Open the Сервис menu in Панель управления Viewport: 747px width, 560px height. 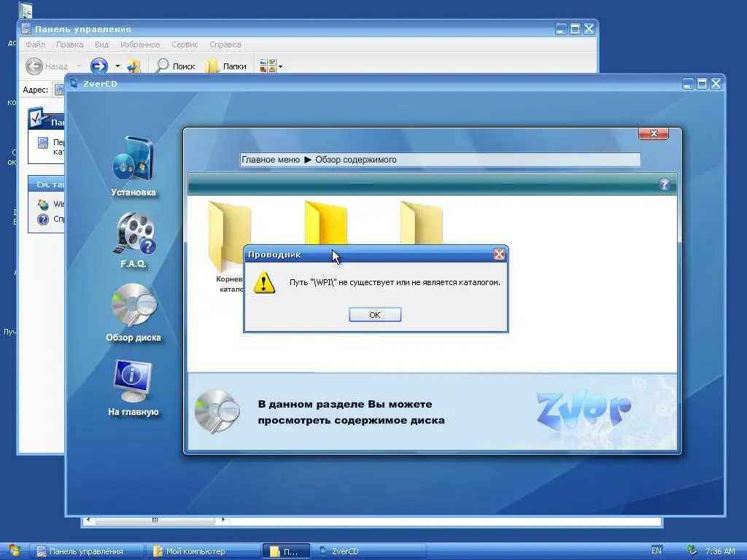(x=185, y=44)
